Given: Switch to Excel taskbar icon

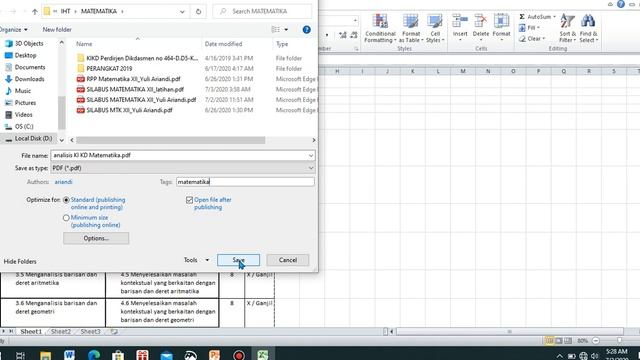Looking at the screenshot, I should (x=263, y=355).
